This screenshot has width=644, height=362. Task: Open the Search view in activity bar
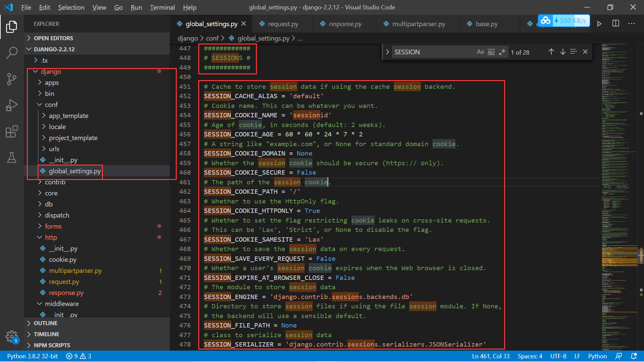click(x=12, y=53)
